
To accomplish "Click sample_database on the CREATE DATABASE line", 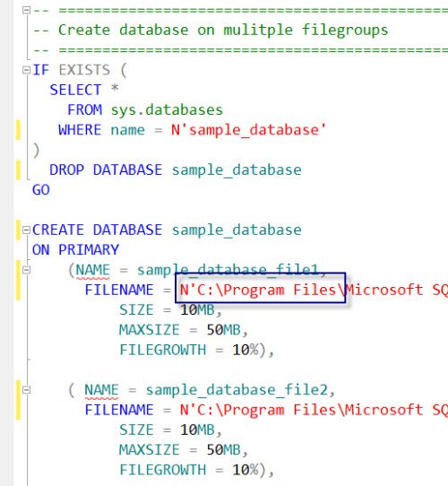I will [237, 230].
